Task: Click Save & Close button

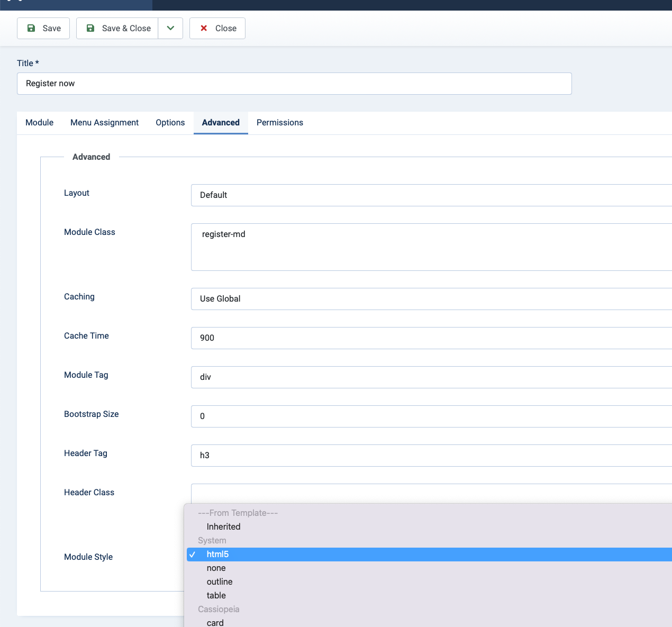Action: tap(117, 29)
